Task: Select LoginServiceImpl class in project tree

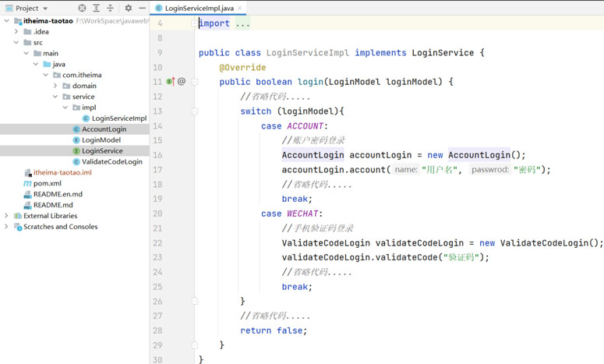Action: click(119, 118)
